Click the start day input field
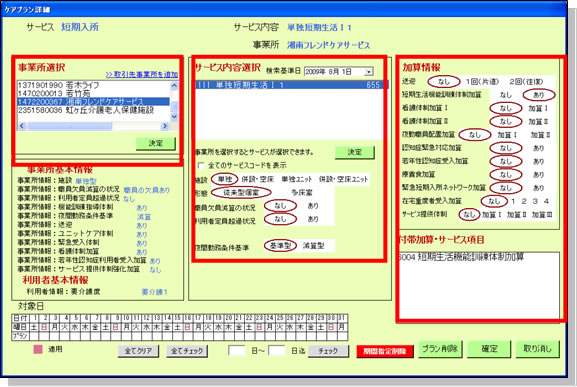Image resolution: width=577 pixels, height=387 pixels. pyautogui.click(x=237, y=351)
